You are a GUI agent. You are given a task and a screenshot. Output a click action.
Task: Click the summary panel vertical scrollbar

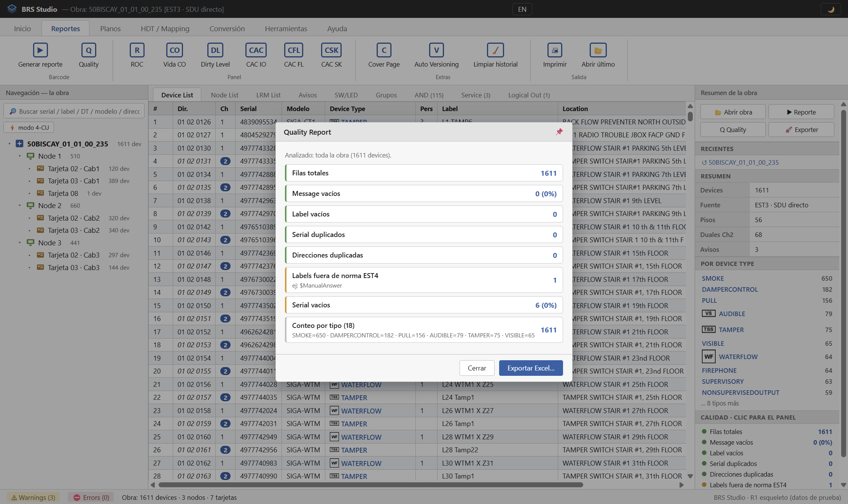[x=843, y=283]
